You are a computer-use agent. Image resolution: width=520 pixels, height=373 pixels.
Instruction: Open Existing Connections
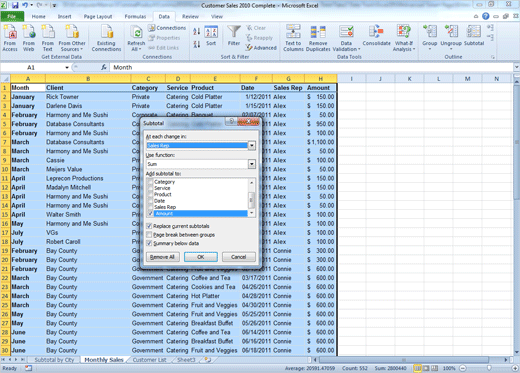(106, 38)
